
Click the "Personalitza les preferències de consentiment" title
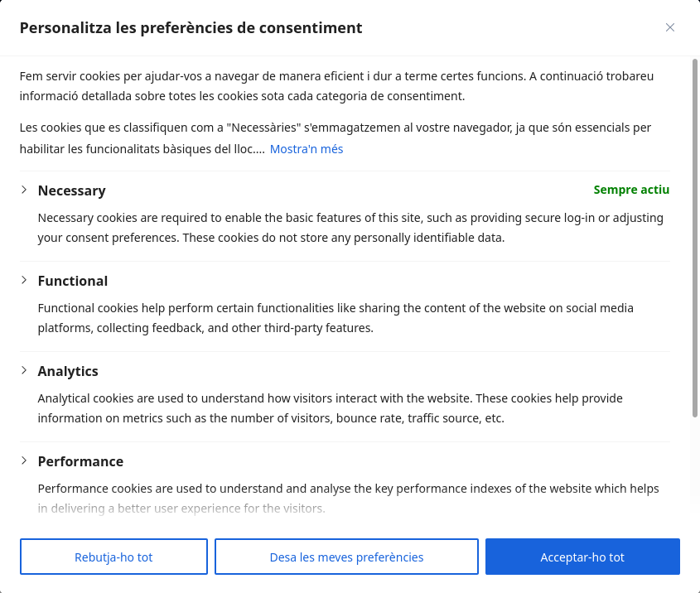point(191,28)
